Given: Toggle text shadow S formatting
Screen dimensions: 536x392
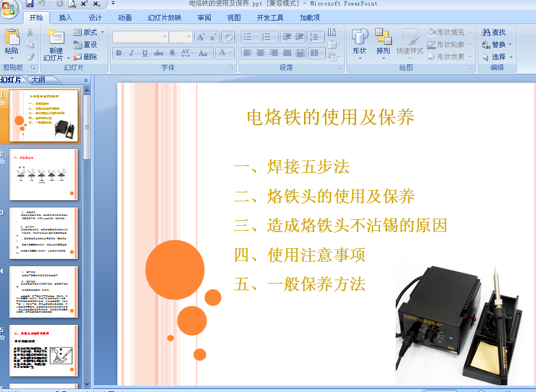Looking at the screenshot, I should [x=172, y=53].
